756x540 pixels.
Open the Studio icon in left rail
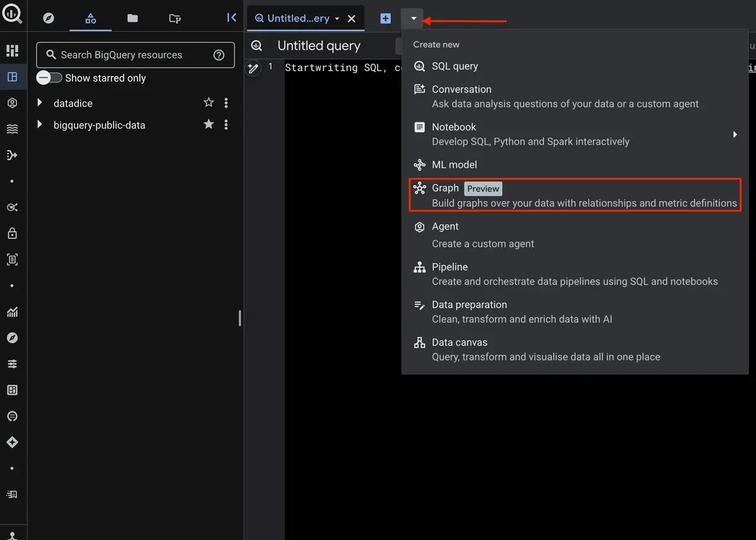(x=12, y=77)
